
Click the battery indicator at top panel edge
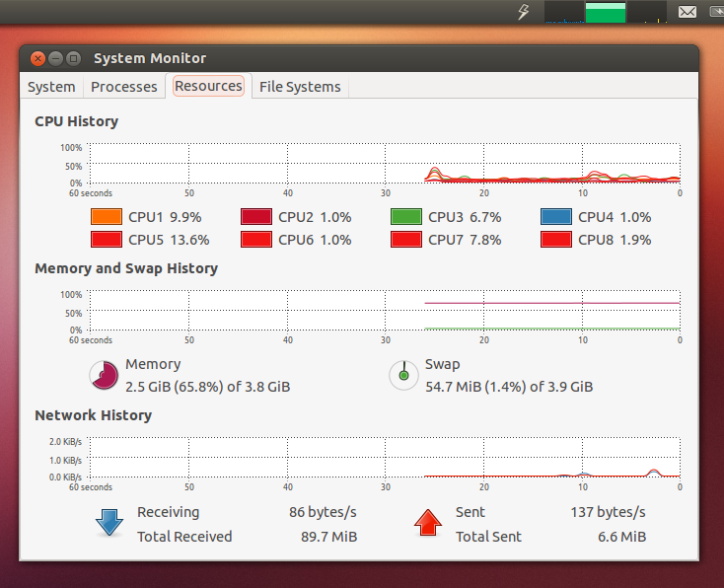[x=717, y=12]
